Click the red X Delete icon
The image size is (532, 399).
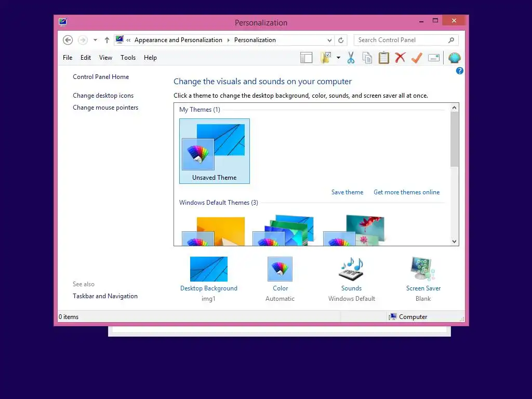coord(400,58)
